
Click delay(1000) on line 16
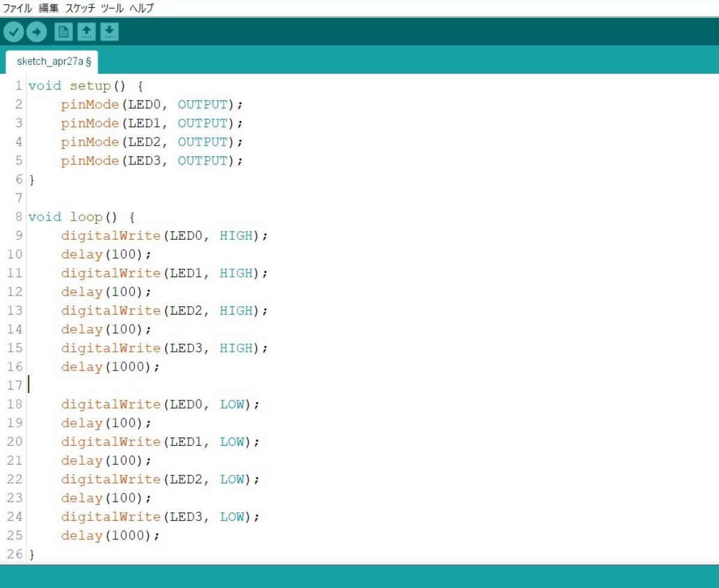pos(110,367)
